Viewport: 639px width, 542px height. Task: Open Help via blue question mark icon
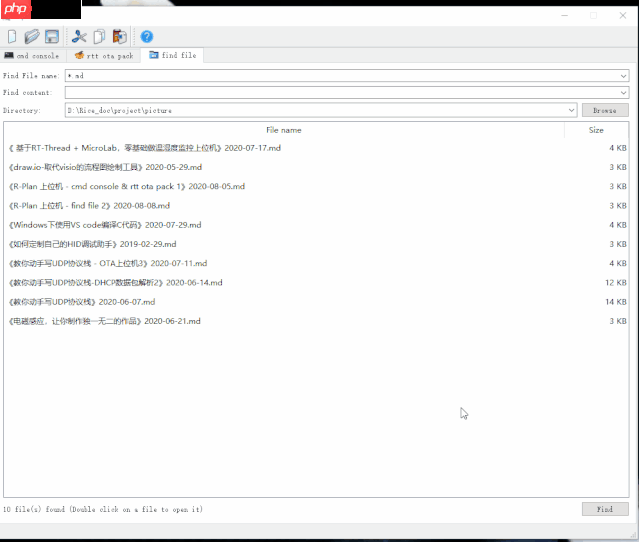coord(147,37)
